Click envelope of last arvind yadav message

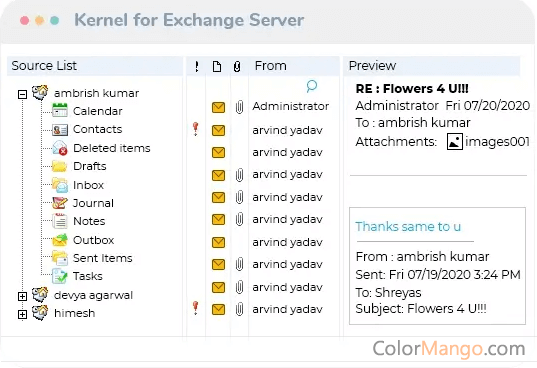click(x=218, y=309)
